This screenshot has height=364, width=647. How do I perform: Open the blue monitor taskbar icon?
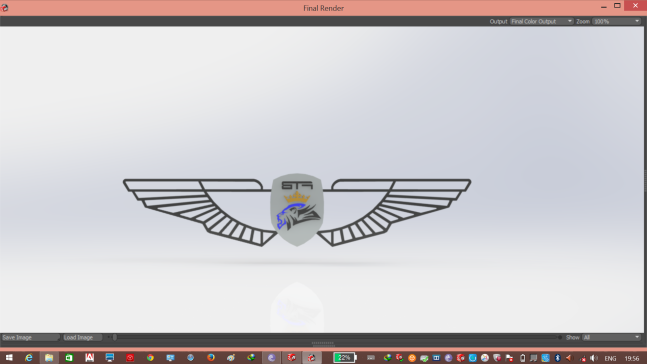click(109, 358)
